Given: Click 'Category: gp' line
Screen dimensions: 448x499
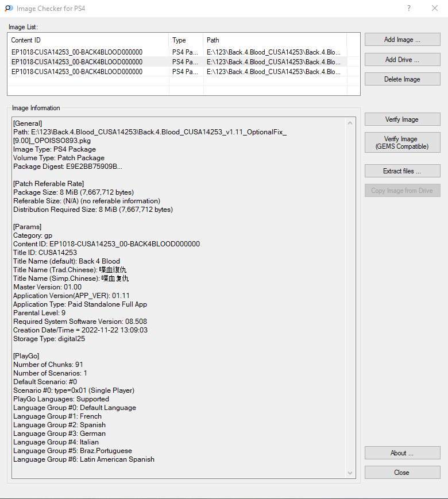Looking at the screenshot, I should coord(33,235).
